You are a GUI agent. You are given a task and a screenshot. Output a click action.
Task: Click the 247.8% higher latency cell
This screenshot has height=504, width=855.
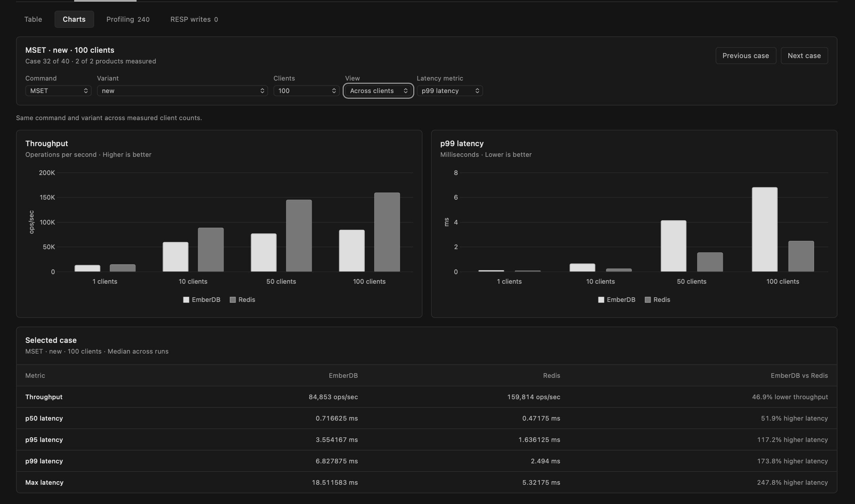click(x=792, y=482)
